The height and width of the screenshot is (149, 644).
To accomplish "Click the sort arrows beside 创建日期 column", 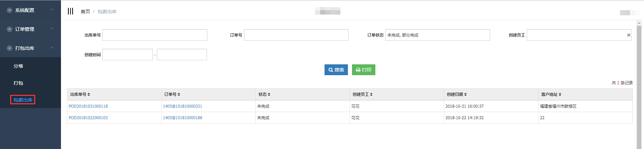I will [x=465, y=94].
